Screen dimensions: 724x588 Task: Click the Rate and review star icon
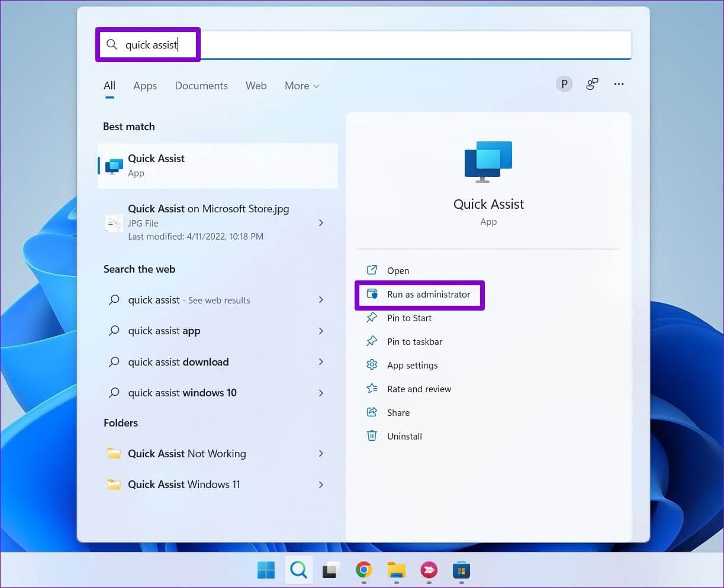point(372,389)
